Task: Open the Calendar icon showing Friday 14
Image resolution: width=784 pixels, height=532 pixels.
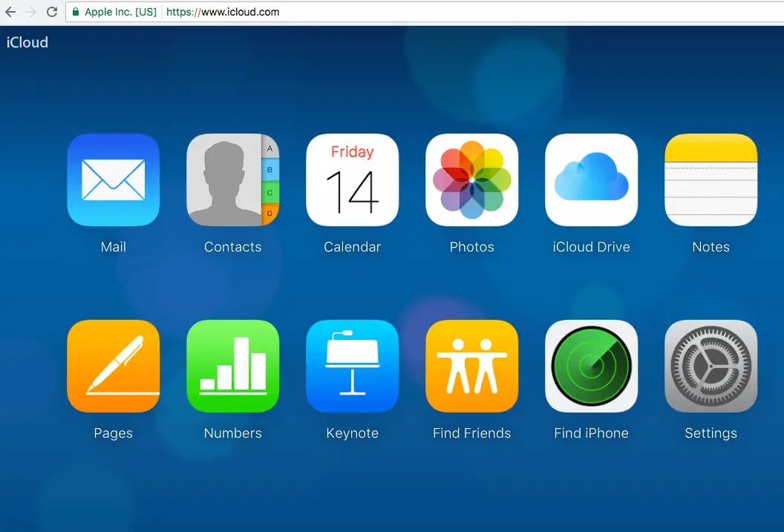Action: pyautogui.click(x=353, y=180)
